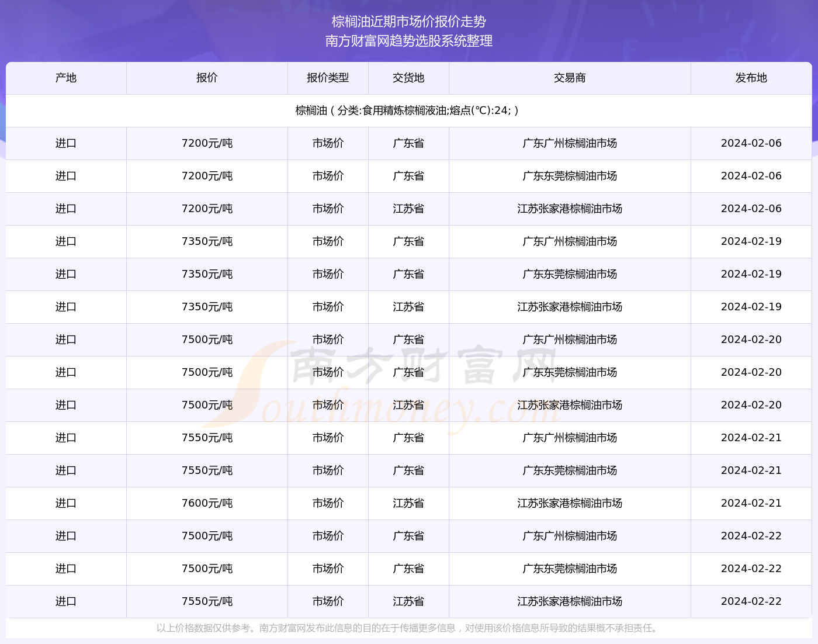Click date 2024-02-21 in the 广东广州 row
The image size is (818, 644).
751,438
